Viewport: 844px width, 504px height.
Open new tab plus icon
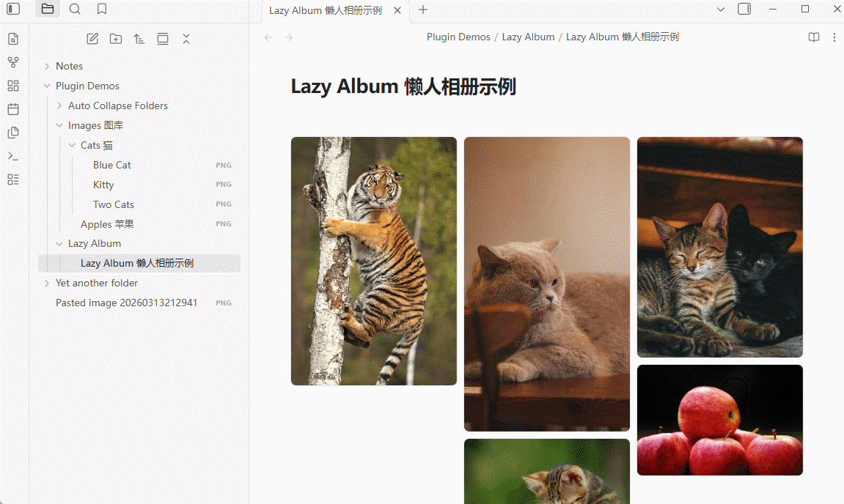point(423,10)
